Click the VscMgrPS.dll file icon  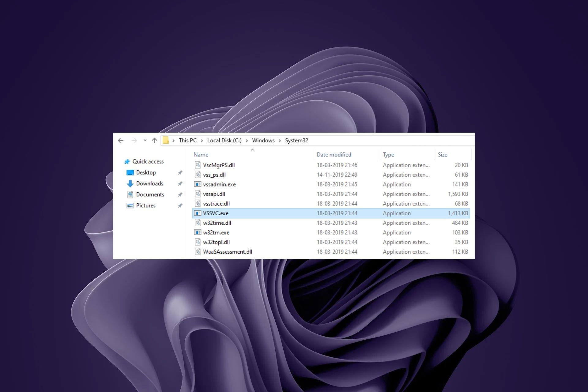(x=198, y=165)
